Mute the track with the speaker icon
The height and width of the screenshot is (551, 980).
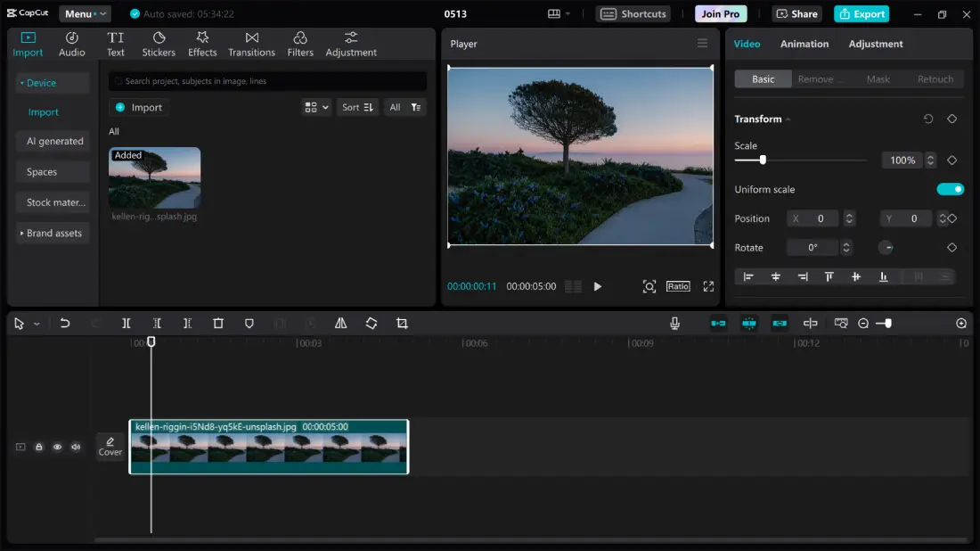pos(76,447)
